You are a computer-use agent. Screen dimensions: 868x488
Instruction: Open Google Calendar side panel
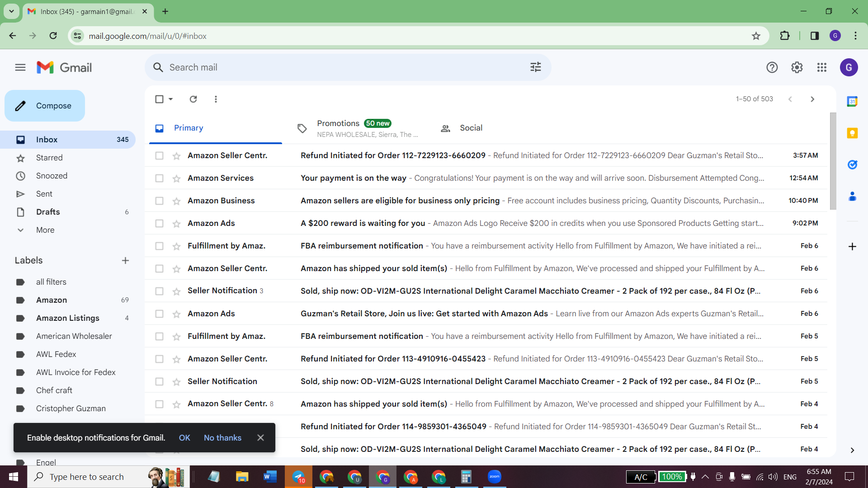(x=852, y=101)
